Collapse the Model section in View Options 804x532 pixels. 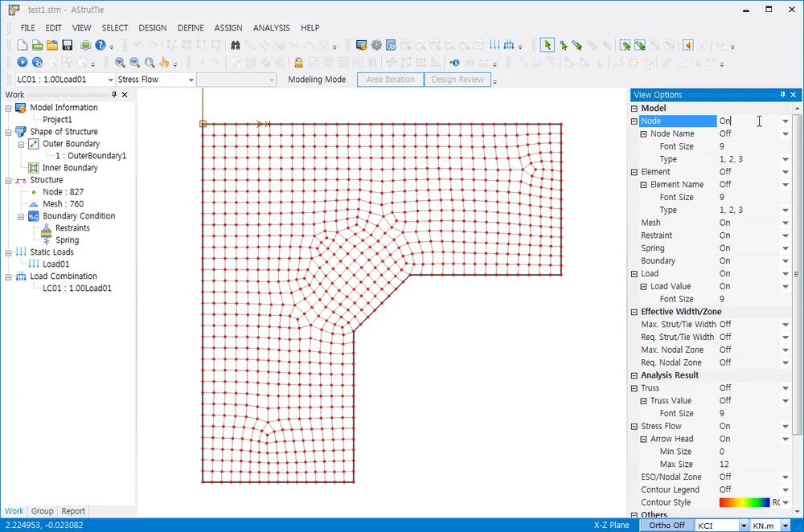coord(634,108)
